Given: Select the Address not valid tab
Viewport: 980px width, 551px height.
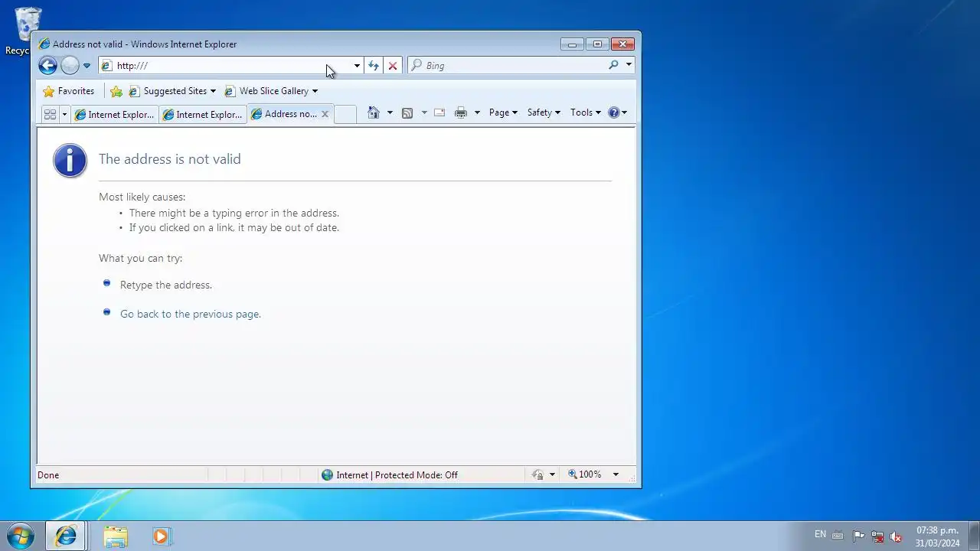Looking at the screenshot, I should 283,114.
